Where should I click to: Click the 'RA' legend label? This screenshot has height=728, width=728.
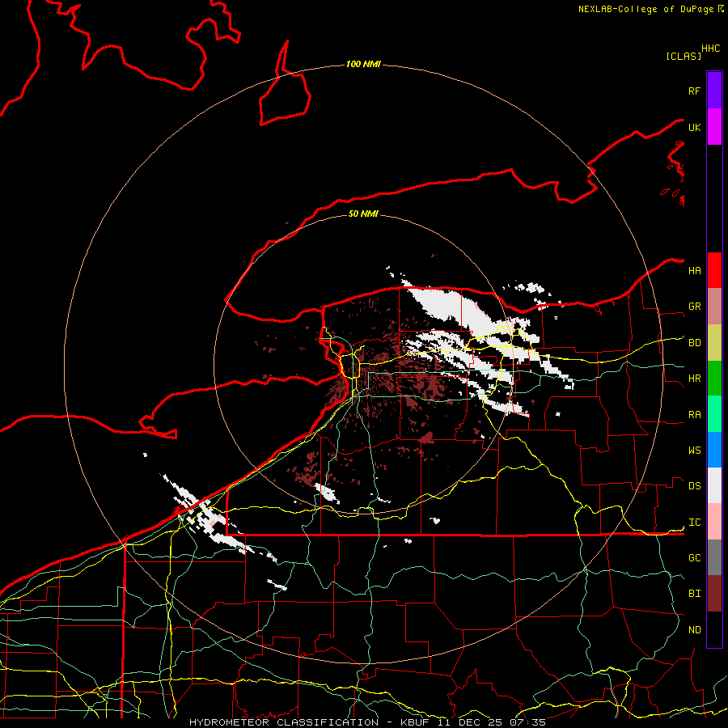(x=694, y=415)
